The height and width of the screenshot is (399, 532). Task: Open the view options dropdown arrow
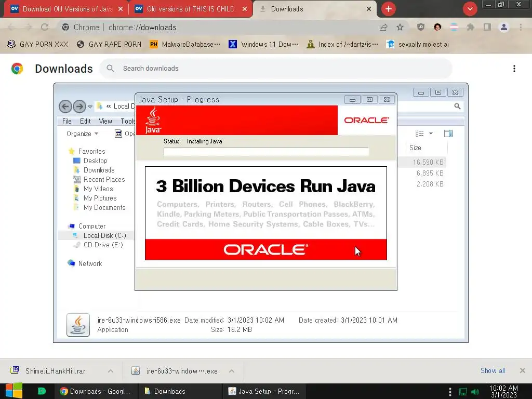(x=431, y=134)
